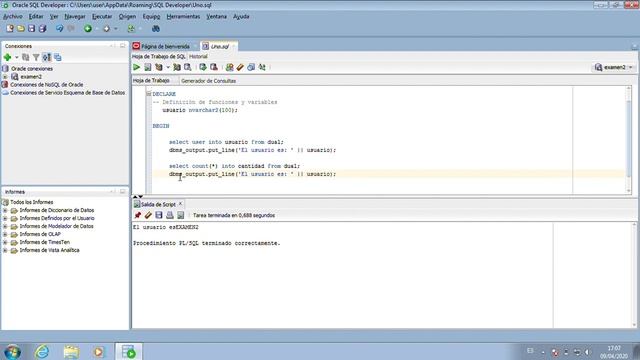Click the red pin icon in Script Output
640x360 pixels.
coord(138,215)
